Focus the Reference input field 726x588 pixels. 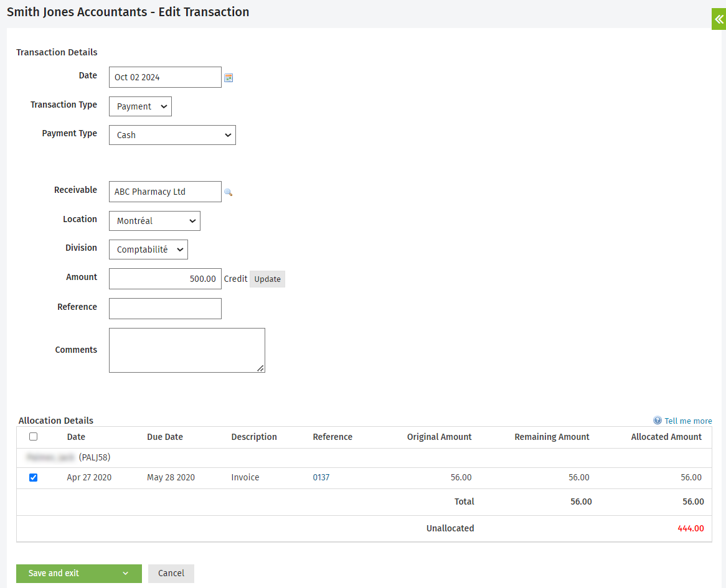(165, 309)
